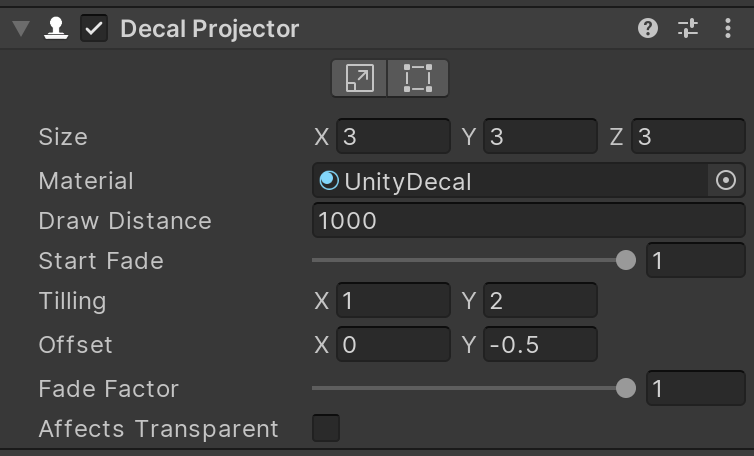Click the Size Z input field
Viewport: 754px width, 456px height.
[x=688, y=137]
